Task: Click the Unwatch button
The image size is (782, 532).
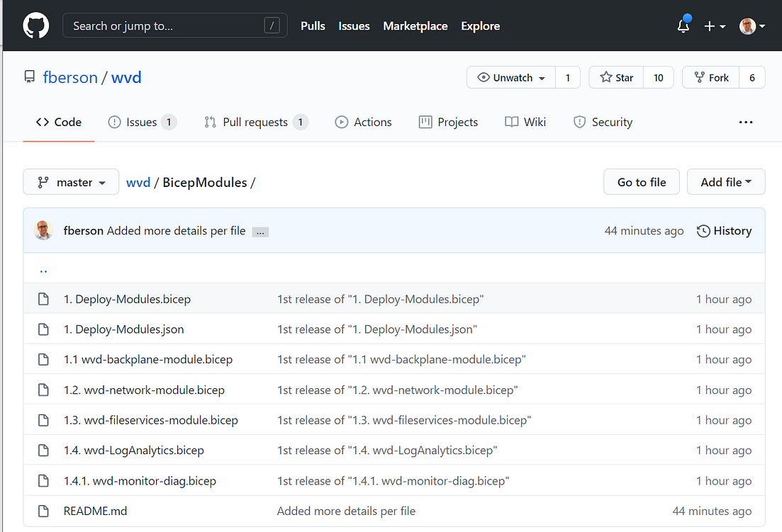Action: tap(511, 77)
